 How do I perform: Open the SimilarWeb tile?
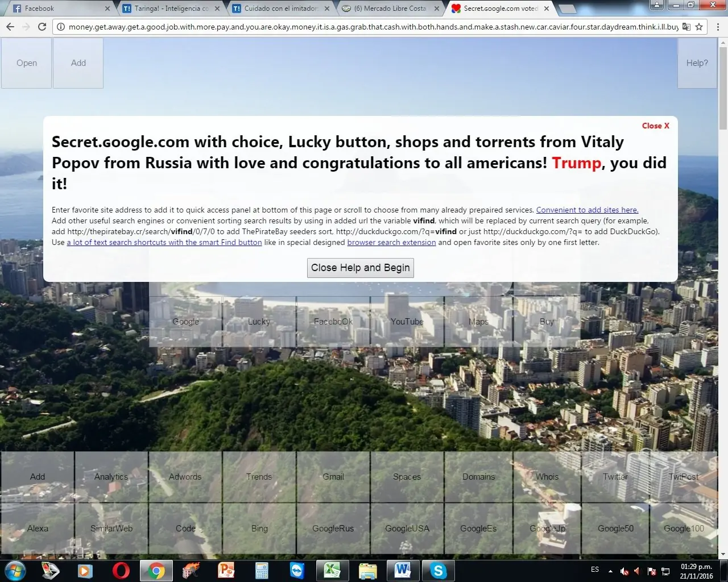coord(111,529)
